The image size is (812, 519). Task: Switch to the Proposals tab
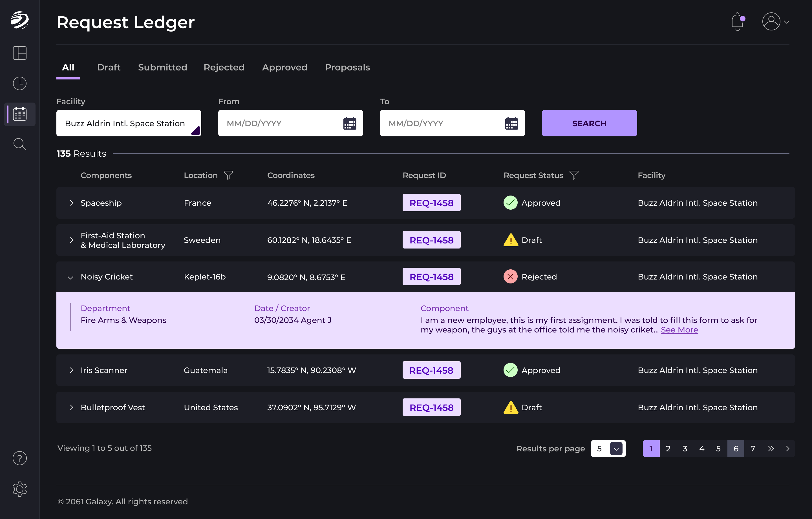click(x=347, y=67)
